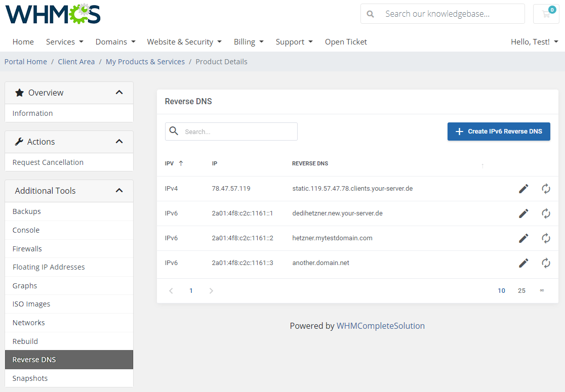
Task: Follow the Client Area breadcrumb
Action: [x=76, y=62]
